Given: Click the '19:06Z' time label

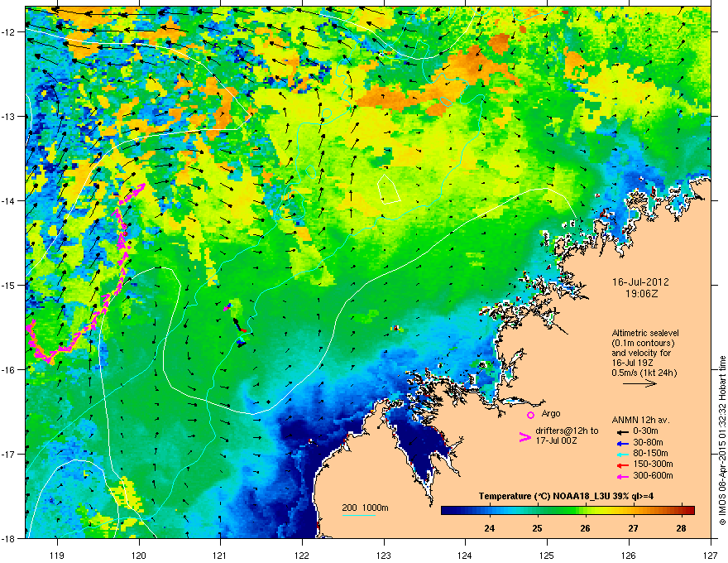Looking at the screenshot, I should pyautogui.click(x=641, y=294).
